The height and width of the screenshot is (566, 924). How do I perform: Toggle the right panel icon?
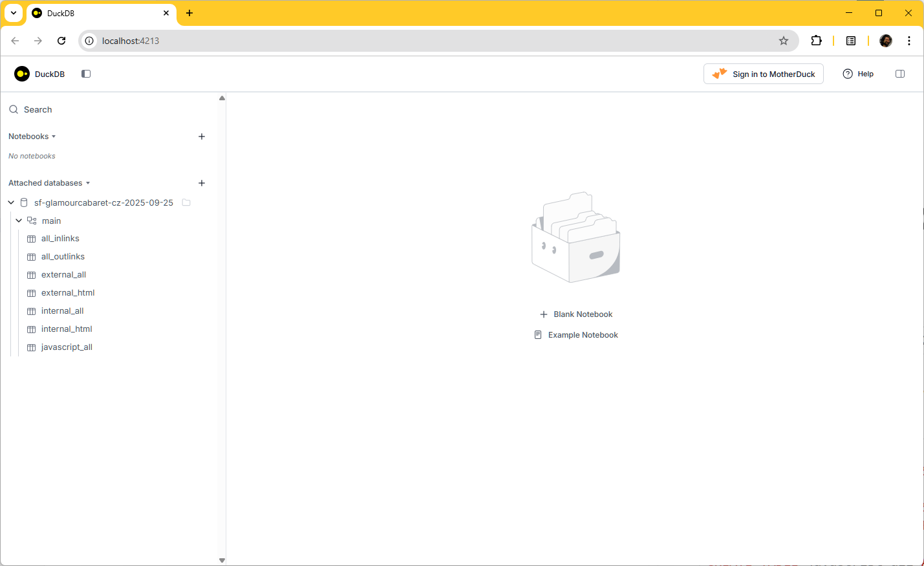899,74
